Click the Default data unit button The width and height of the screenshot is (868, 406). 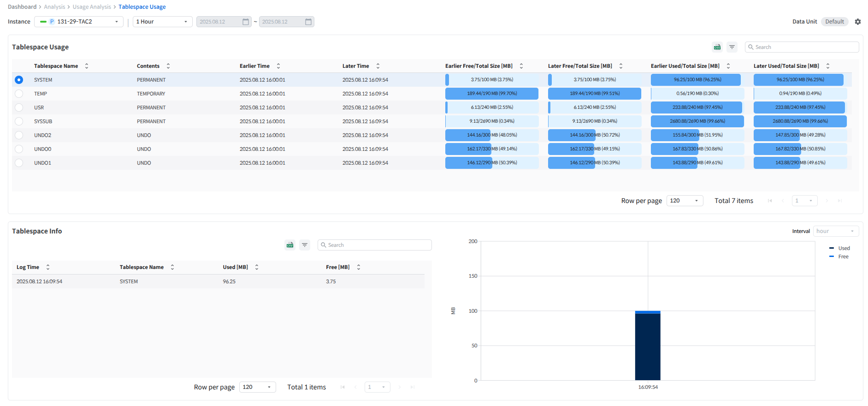(834, 22)
